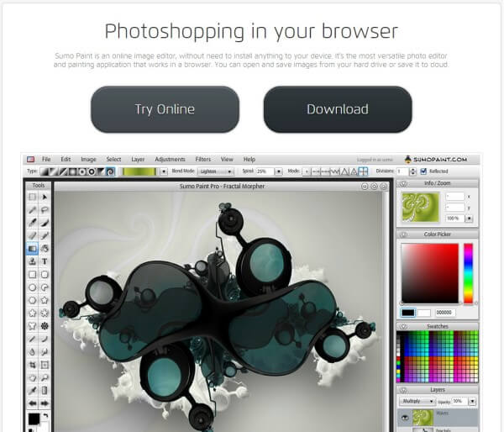Open the Filters menu
The height and width of the screenshot is (432, 504).
(202, 159)
